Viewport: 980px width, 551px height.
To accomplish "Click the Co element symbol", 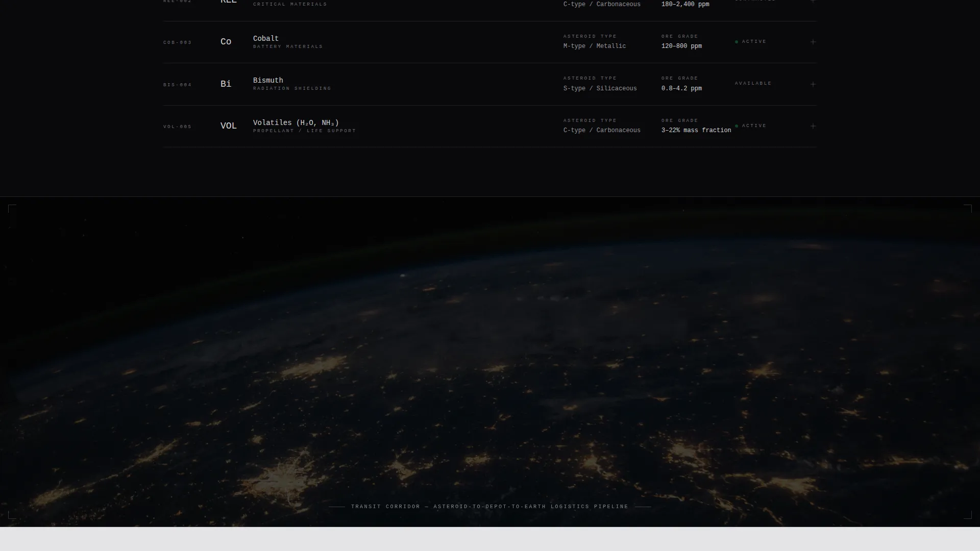I will pos(226,42).
